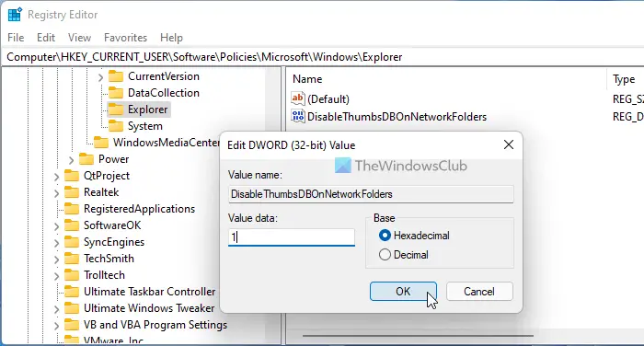
Task: Click the SoftwareOK folder icon
Action: click(x=72, y=225)
